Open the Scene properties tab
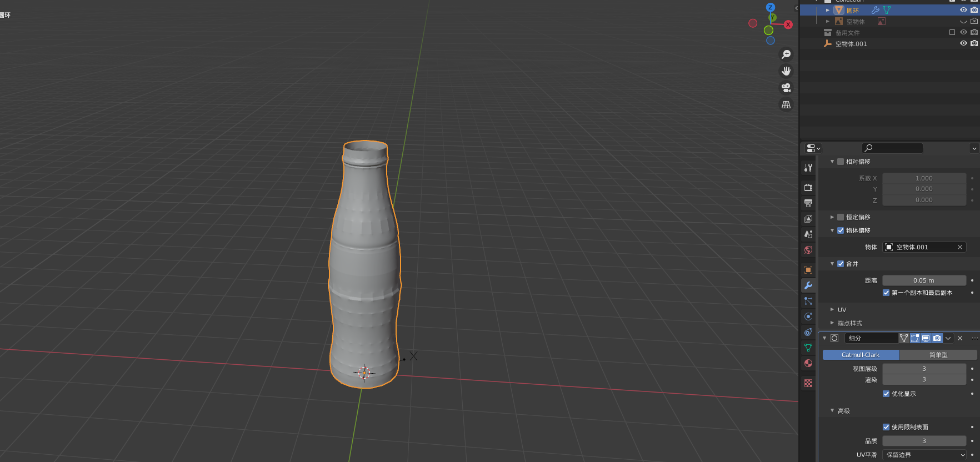Screen dimensions: 980x462 pos(808,234)
